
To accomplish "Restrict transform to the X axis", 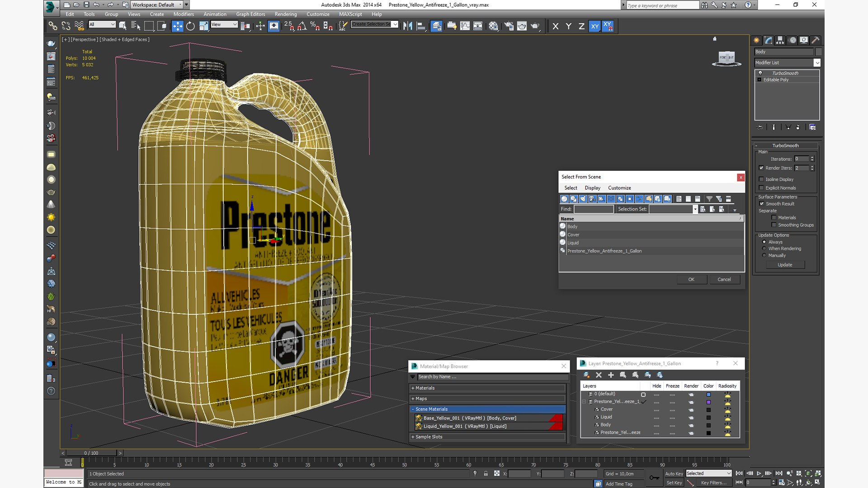I will point(555,26).
